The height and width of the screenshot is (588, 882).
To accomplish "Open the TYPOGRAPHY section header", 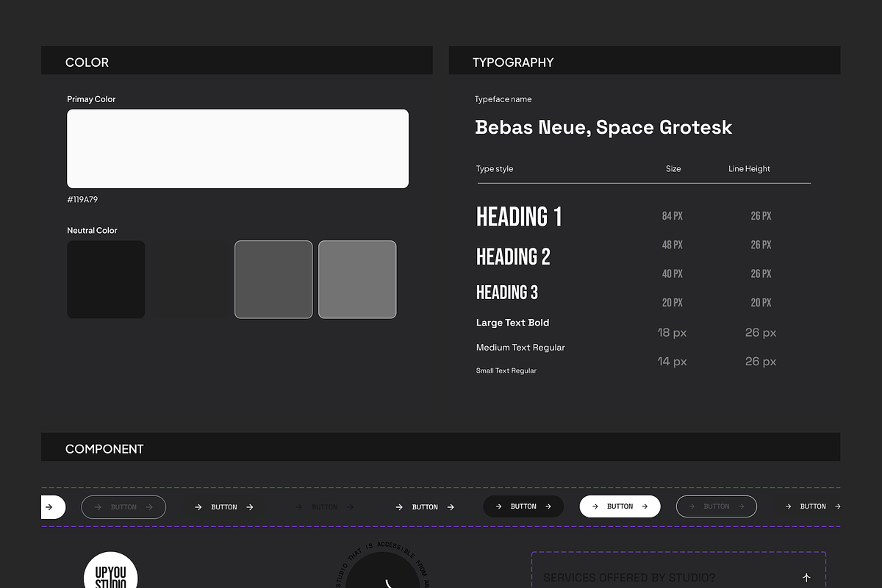I will point(645,60).
